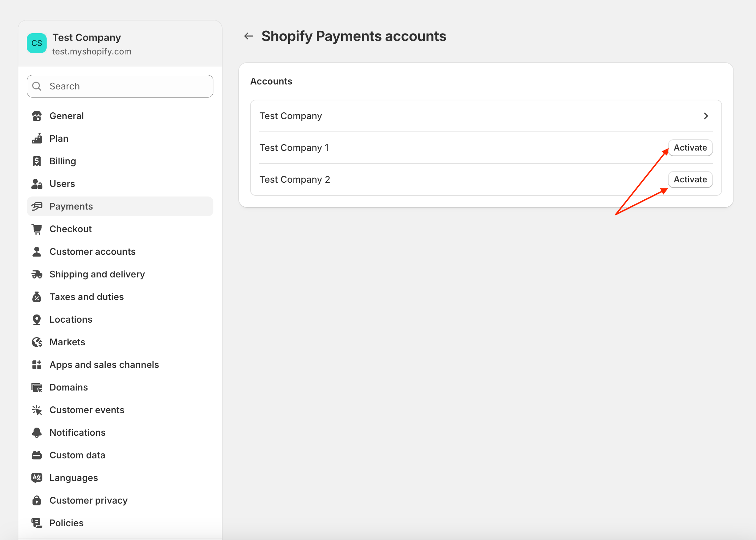This screenshot has width=756, height=540.
Task: Click the test.myshopify.com store URL
Action: click(92, 52)
